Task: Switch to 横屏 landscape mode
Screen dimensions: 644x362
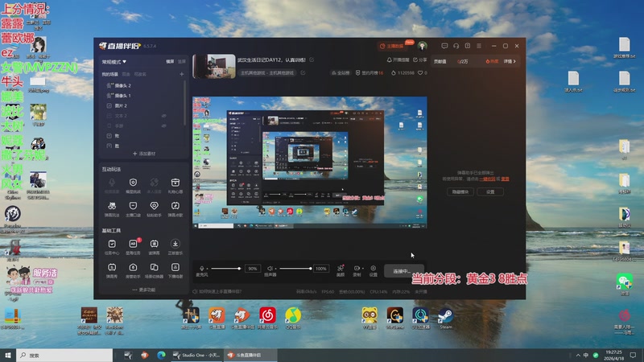Action: [170, 62]
